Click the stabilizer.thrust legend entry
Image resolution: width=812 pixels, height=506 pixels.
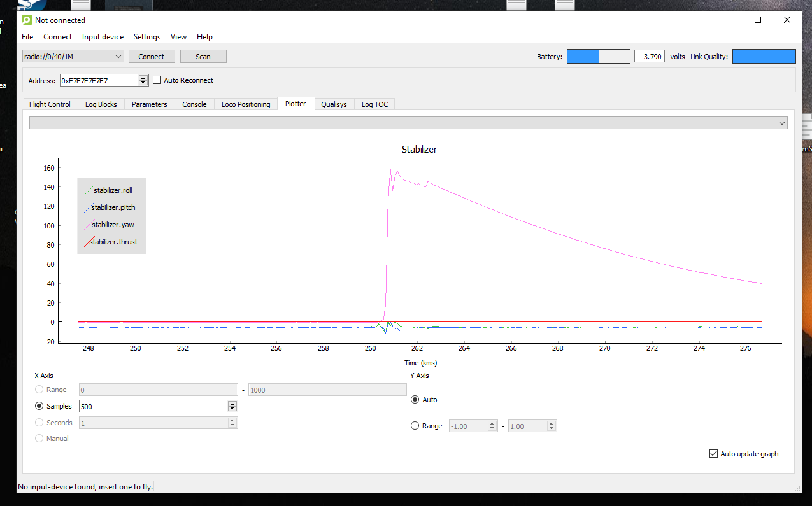pos(113,242)
